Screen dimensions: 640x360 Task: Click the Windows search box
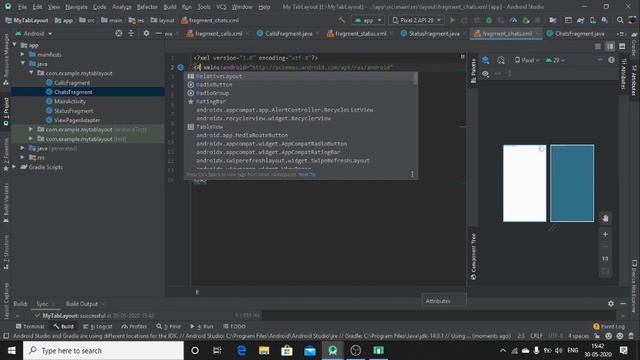[x=103, y=350]
